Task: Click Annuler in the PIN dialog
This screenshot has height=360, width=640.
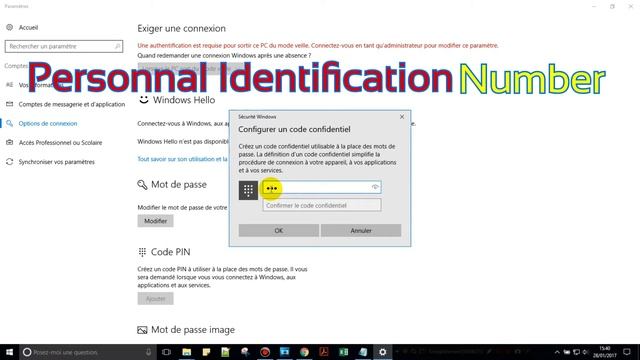Action: pos(361,231)
